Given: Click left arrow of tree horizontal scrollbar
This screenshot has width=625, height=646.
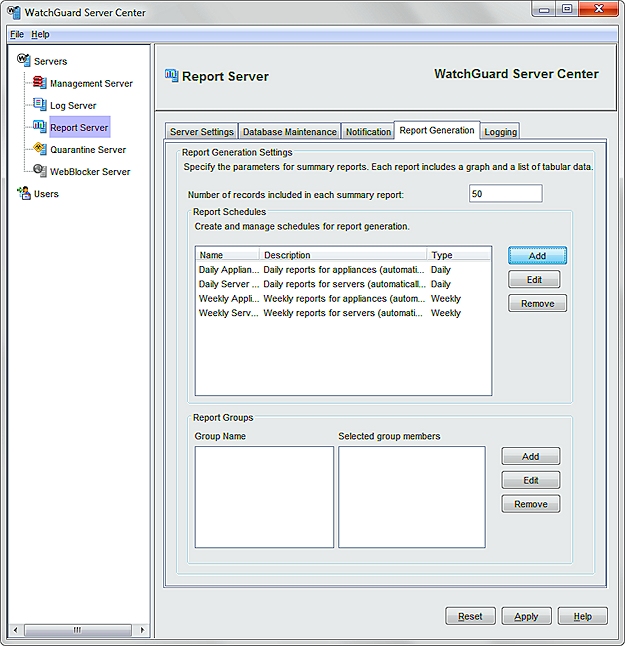Looking at the screenshot, I should 16,630.
